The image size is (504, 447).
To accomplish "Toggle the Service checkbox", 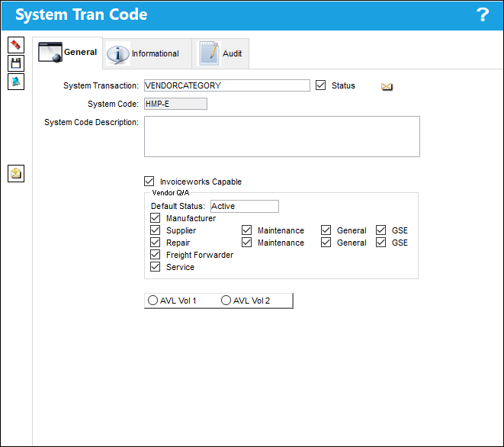I will [x=156, y=266].
